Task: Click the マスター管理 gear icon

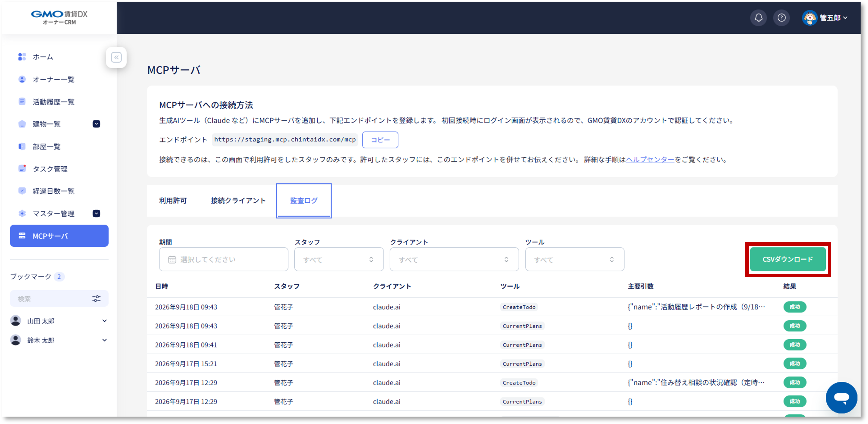Action: click(22, 214)
